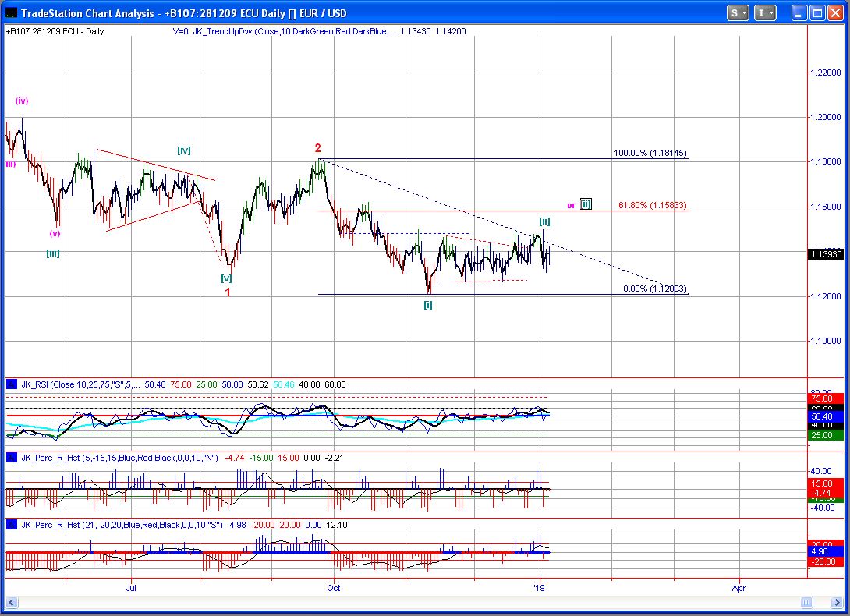
Task: Click the horizontal scrollbar right arrow
Action: pos(838,603)
